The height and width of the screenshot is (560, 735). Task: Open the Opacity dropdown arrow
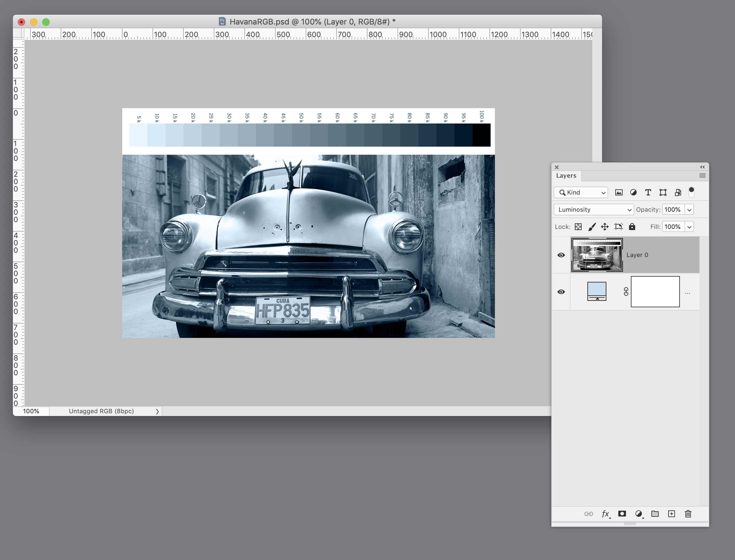point(689,210)
